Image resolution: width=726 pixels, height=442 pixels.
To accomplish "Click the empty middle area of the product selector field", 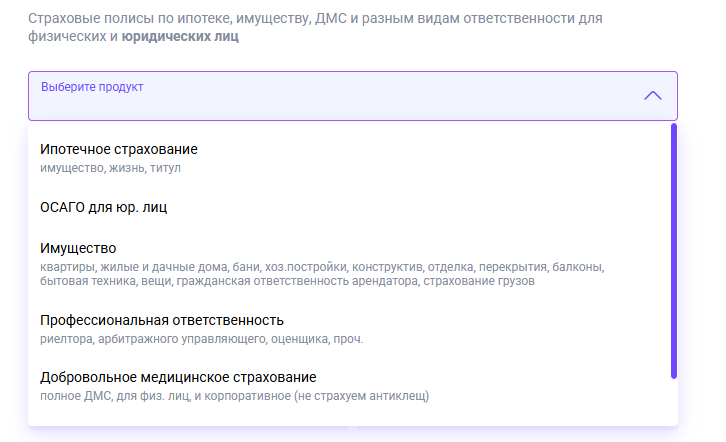I will (x=353, y=104).
